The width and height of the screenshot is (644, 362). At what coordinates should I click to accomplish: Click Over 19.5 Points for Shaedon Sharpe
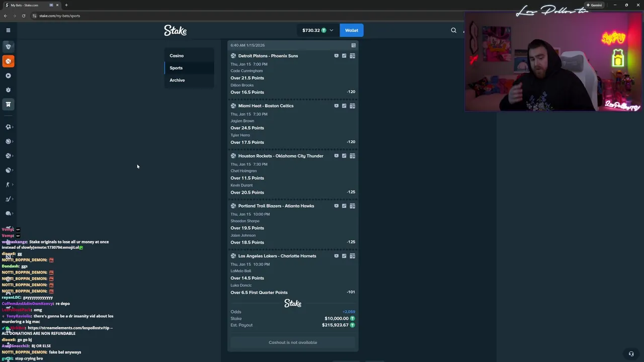pyautogui.click(x=247, y=228)
